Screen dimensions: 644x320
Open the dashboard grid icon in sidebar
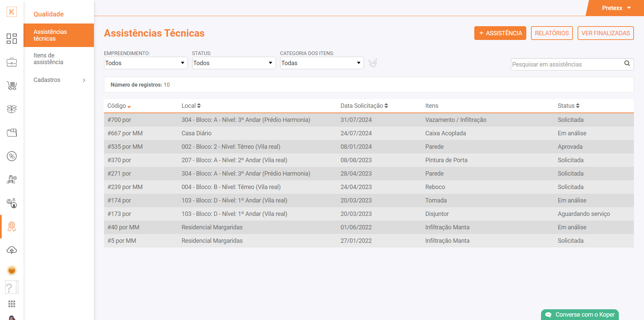click(12, 39)
